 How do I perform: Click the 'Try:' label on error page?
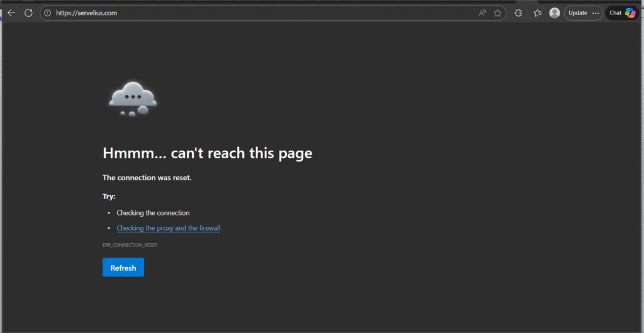tap(109, 197)
